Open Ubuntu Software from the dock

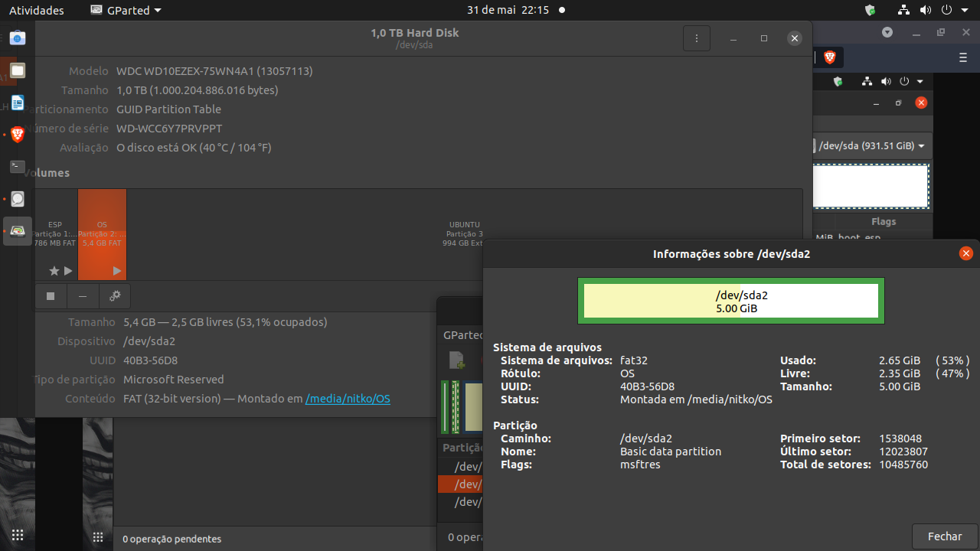pyautogui.click(x=17, y=38)
